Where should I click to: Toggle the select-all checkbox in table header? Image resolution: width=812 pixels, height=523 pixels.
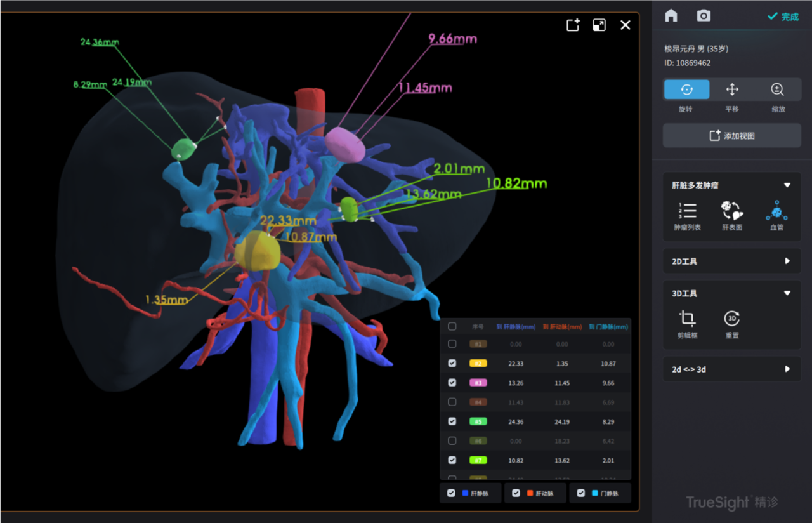[452, 326]
